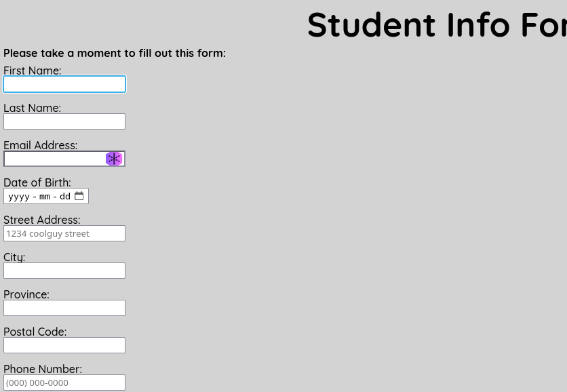Select the Email Address input box
This screenshot has width=567, height=392.
point(54,159)
